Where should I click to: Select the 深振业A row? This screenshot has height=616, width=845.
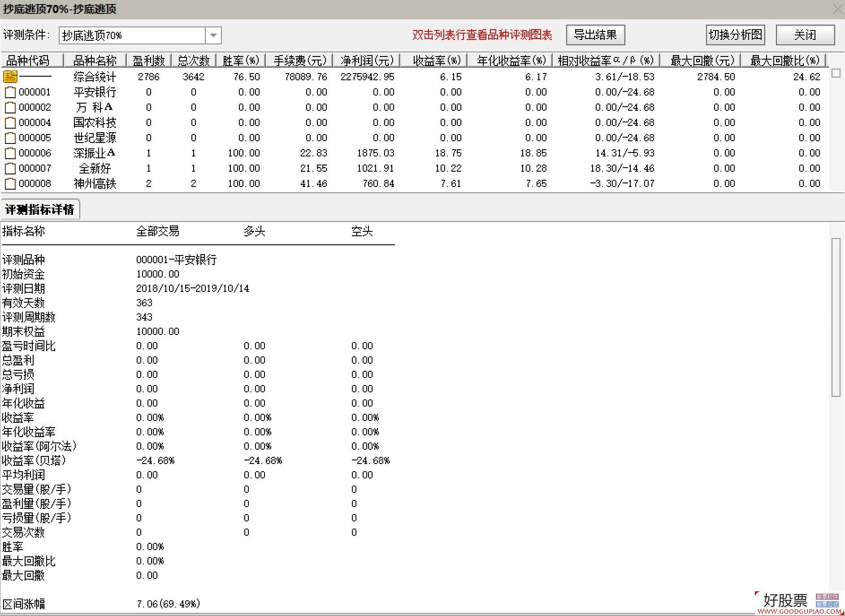click(414, 153)
